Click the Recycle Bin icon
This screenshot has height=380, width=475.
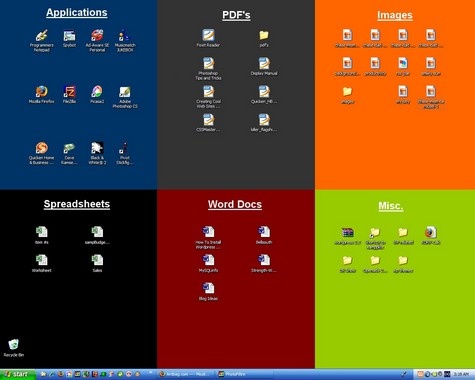point(14,348)
